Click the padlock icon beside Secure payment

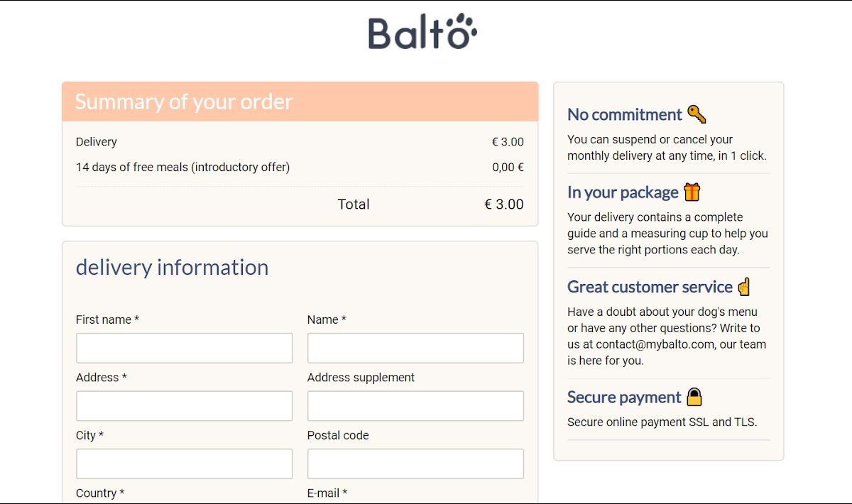click(694, 397)
